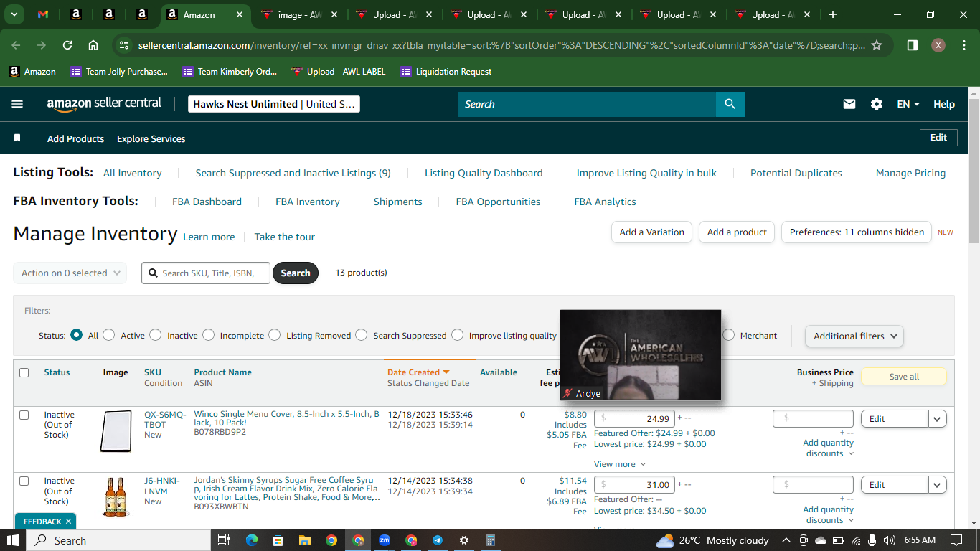
Task: Click the Add a Variation button
Action: [651, 232]
